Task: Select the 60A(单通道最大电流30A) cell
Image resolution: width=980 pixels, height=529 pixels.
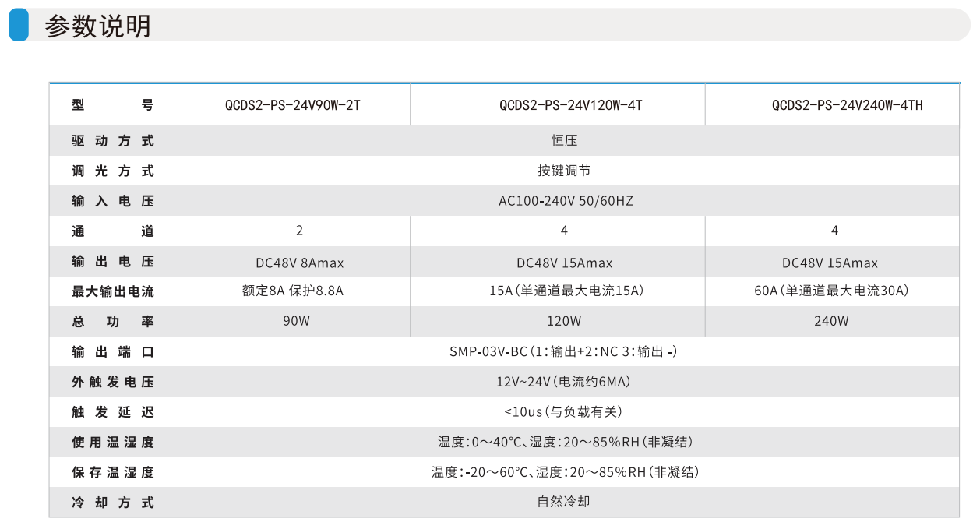Action: 831,291
